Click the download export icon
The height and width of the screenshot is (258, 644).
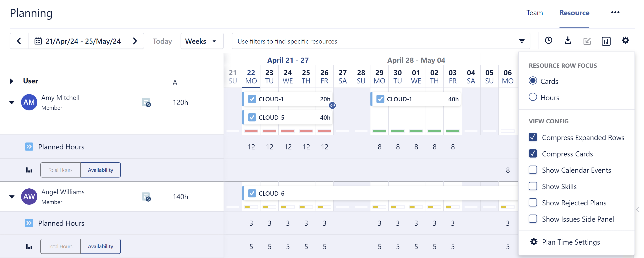568,41
